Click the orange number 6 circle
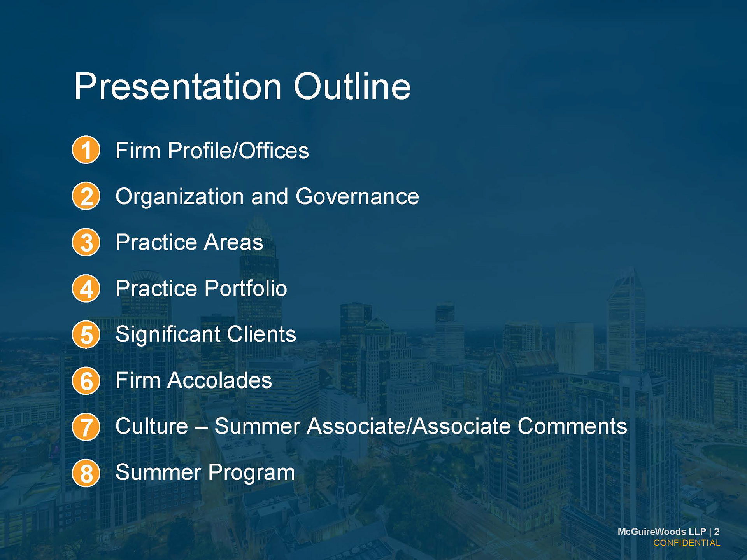Viewport: 747px width, 560px height. click(86, 381)
